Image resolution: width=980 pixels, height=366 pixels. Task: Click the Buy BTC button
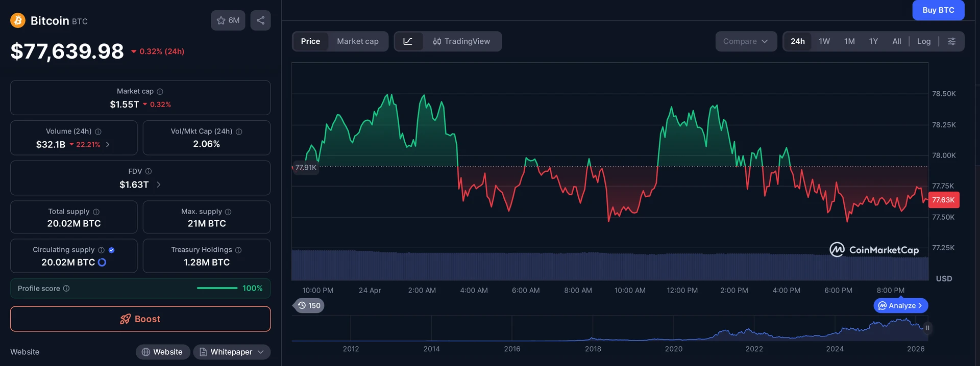[938, 10]
